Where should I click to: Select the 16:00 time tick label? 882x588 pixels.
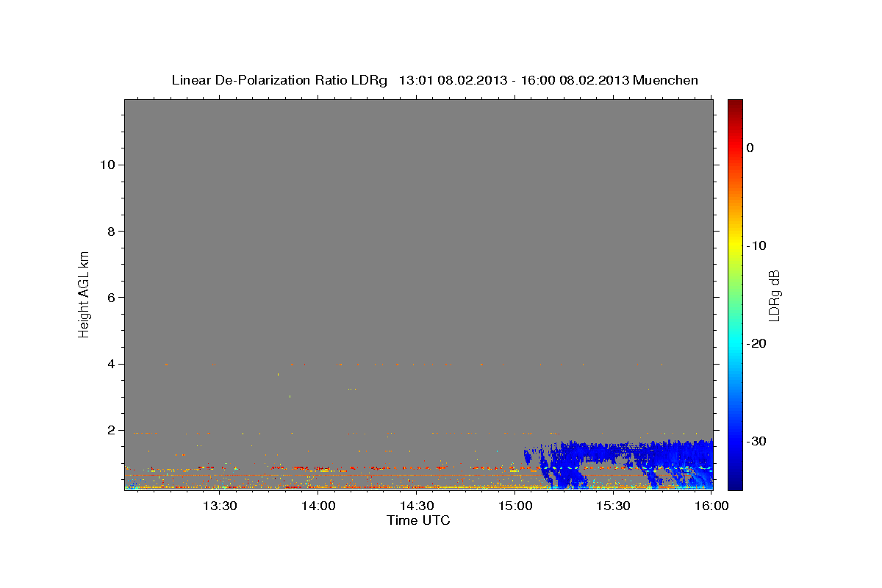(x=711, y=506)
